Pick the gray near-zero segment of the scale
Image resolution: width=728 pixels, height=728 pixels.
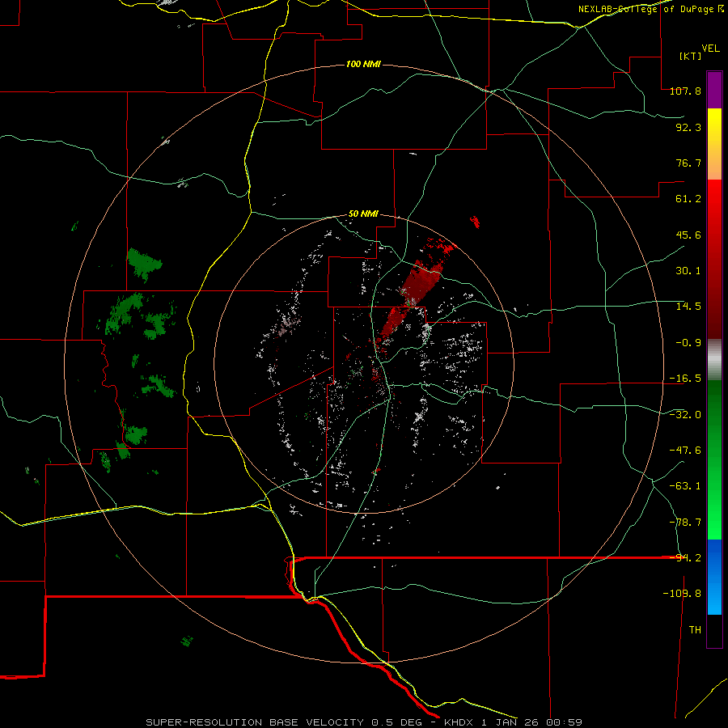714,360
